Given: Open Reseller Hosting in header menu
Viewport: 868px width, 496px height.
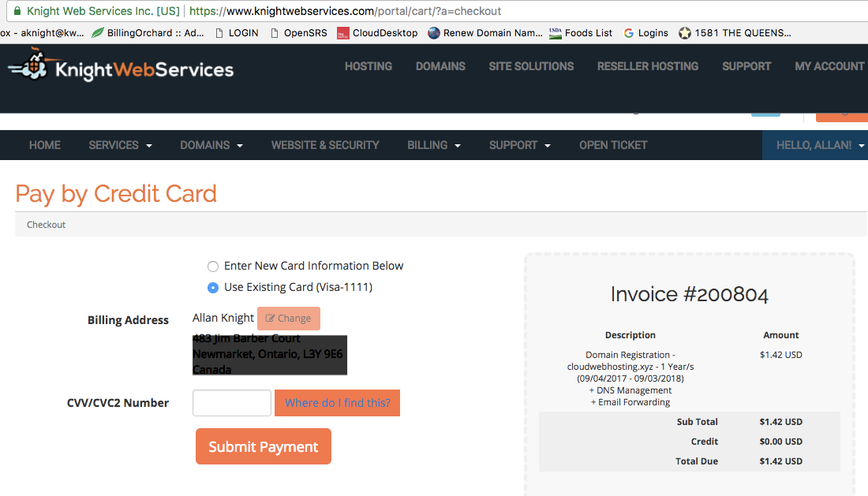Looking at the screenshot, I should point(648,66).
